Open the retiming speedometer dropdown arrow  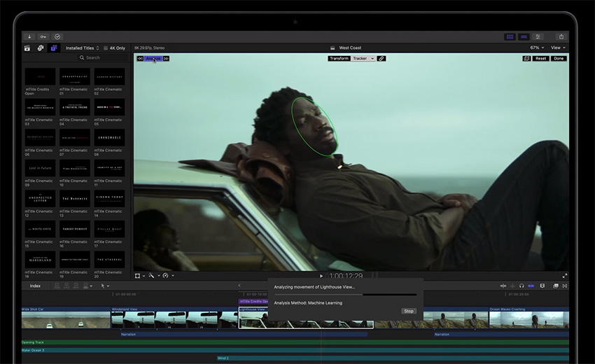[x=173, y=276]
